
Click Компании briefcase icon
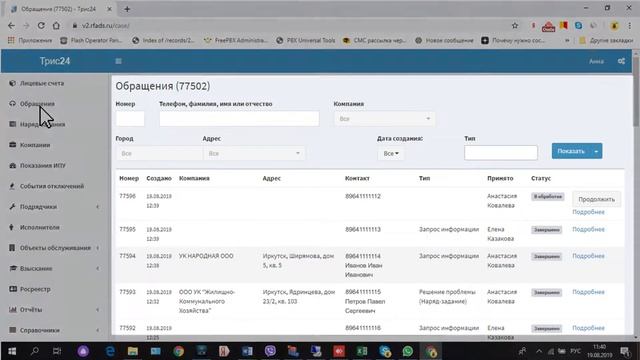tap(12, 145)
